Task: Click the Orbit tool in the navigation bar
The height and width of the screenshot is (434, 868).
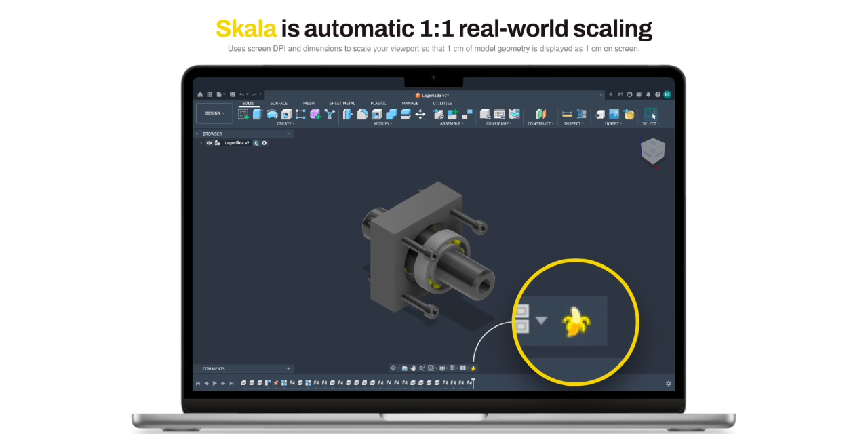Action: pyautogui.click(x=393, y=368)
